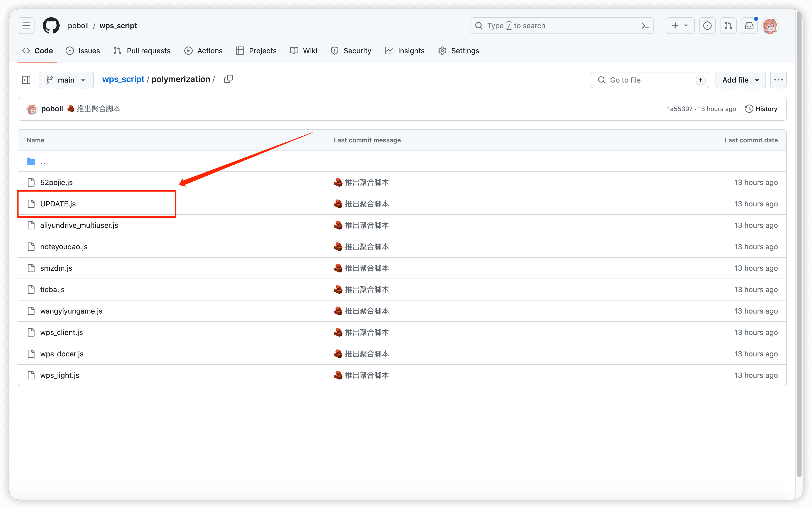Open the Actions tab
The height and width of the screenshot is (509, 812).
tap(204, 50)
